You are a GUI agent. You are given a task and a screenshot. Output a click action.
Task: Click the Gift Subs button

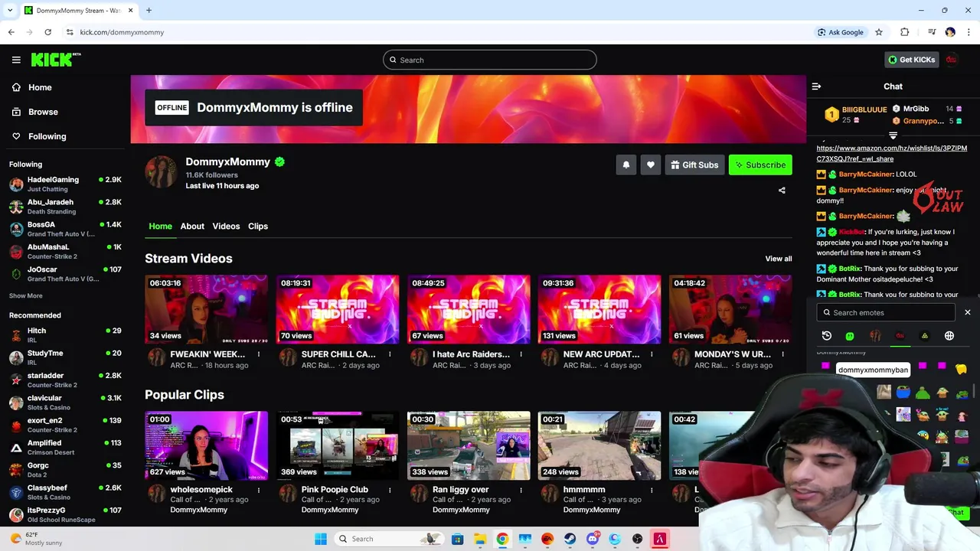[x=694, y=165]
